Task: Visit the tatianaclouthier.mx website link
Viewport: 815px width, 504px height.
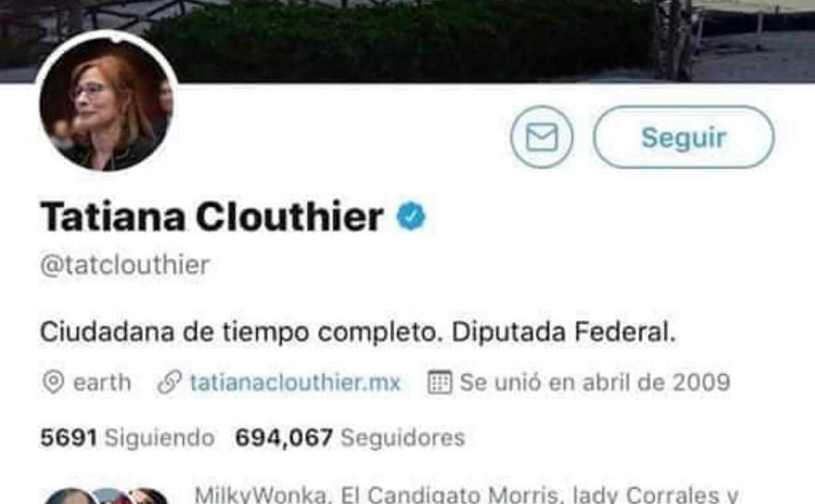Action: coord(295,383)
